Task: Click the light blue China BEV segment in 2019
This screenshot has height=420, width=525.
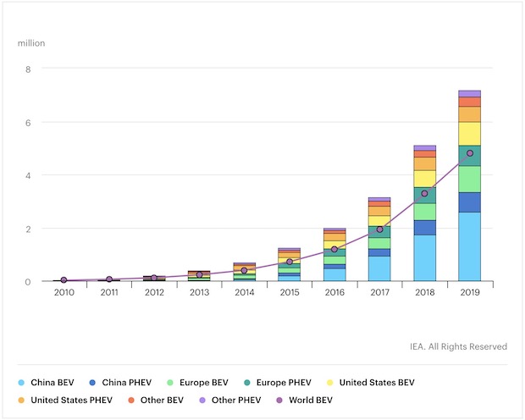Action: 470,246
